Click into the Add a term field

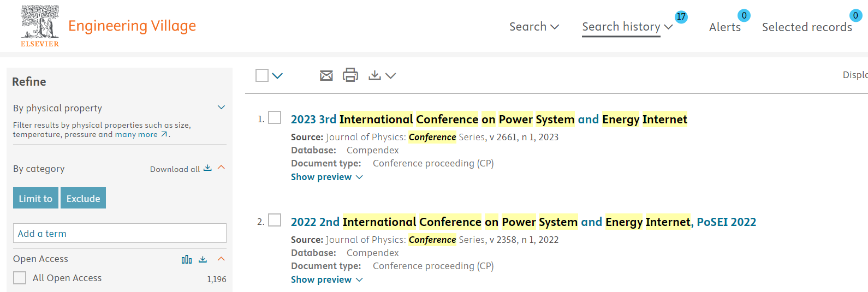click(x=120, y=233)
